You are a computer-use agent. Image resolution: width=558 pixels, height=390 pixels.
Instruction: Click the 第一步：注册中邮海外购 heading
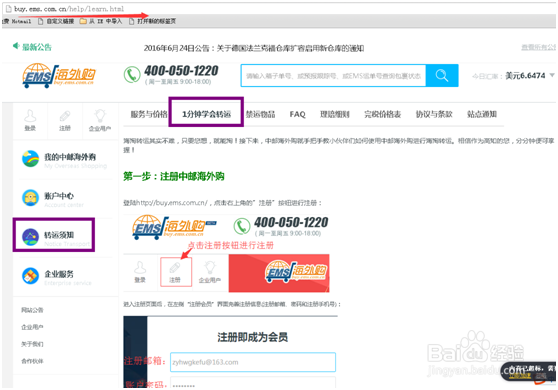(x=174, y=176)
